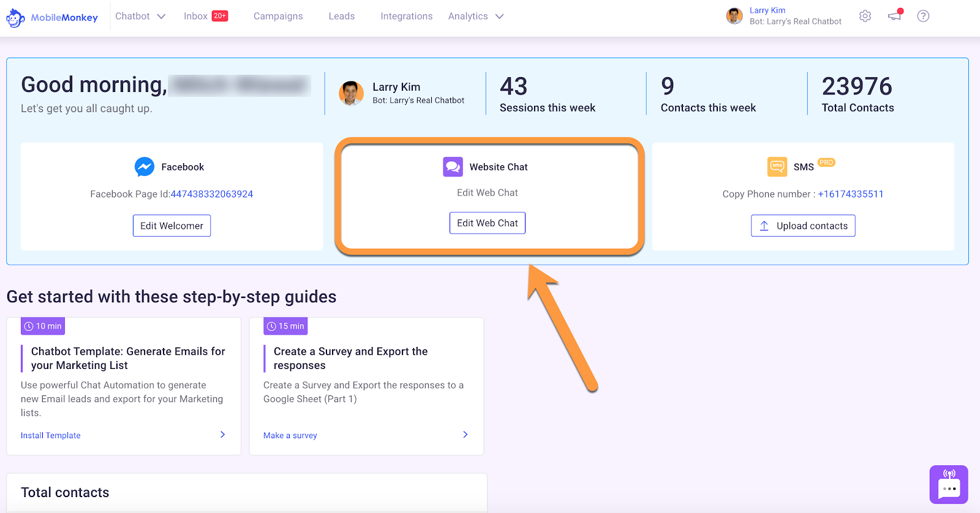Screen dimensions: 980x513
Task: Click the SMS card title
Action: click(x=804, y=167)
